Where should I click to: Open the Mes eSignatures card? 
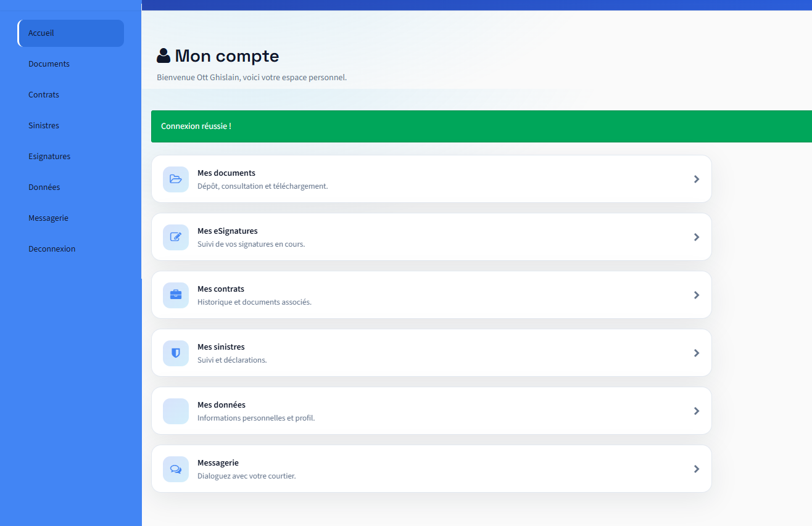432,237
